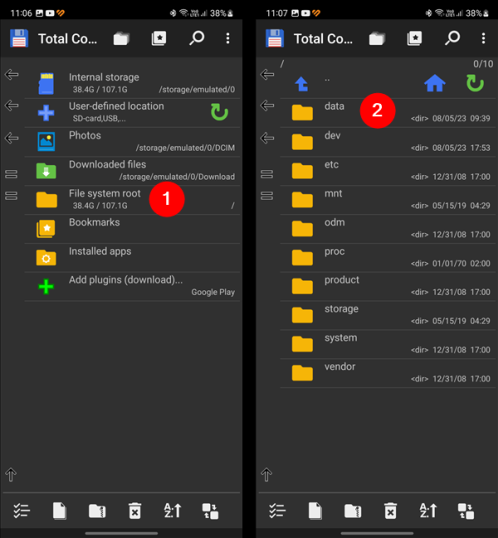Tap equals icon beside Downloaded files row
This screenshot has width=498, height=538.
(11, 174)
